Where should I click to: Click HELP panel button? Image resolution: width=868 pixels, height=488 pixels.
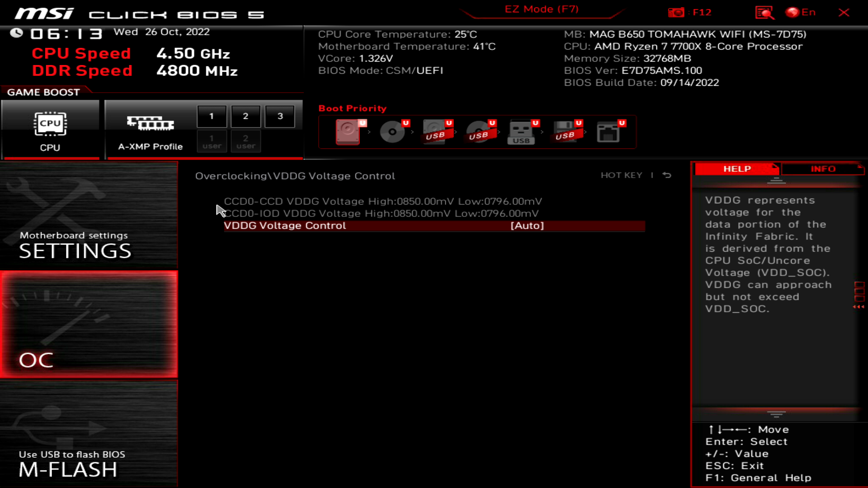tap(737, 169)
